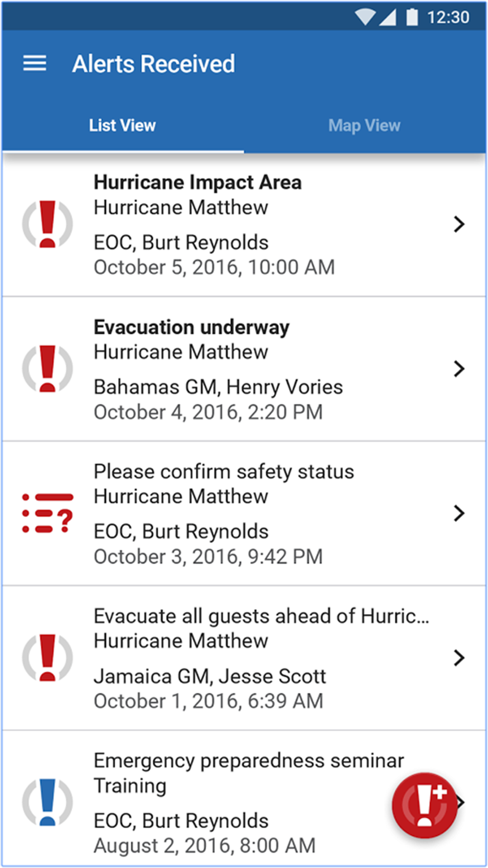Expand Evacuation underway alert chevron
488x868 pixels.
point(459,369)
